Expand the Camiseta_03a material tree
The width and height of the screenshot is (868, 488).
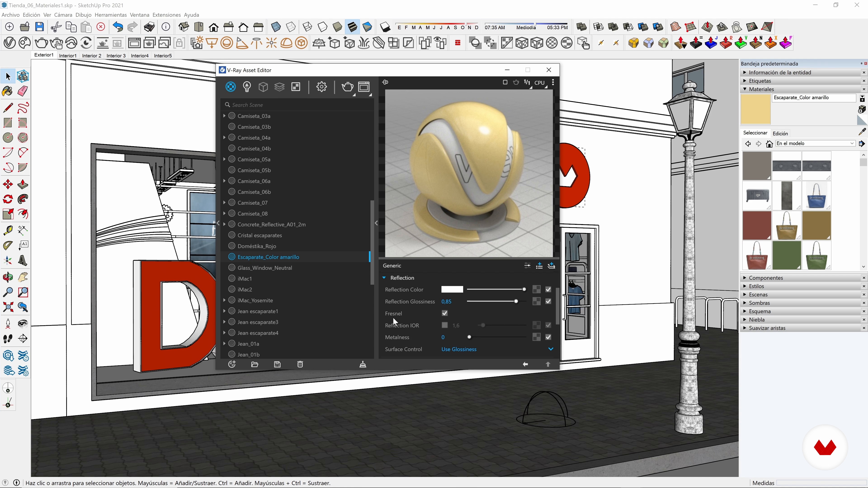(x=224, y=116)
